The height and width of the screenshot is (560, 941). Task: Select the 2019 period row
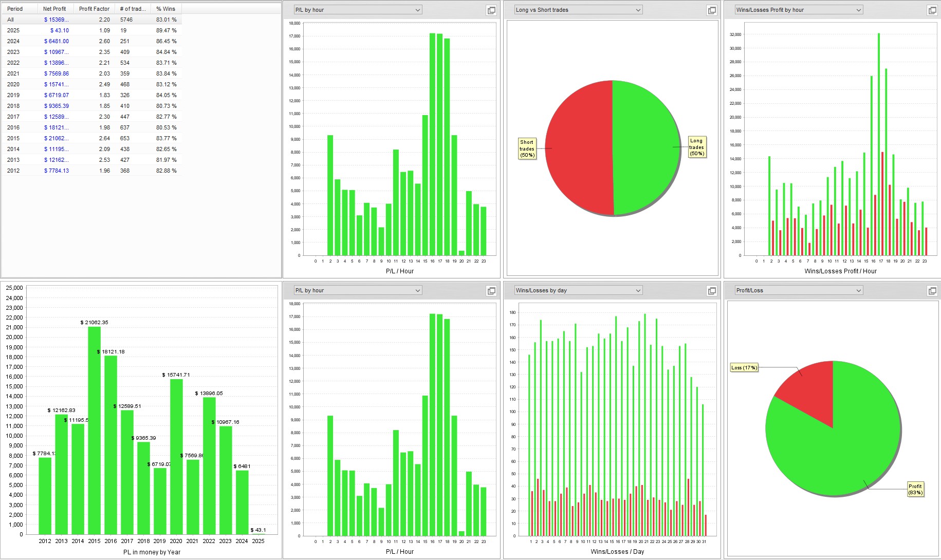click(91, 95)
